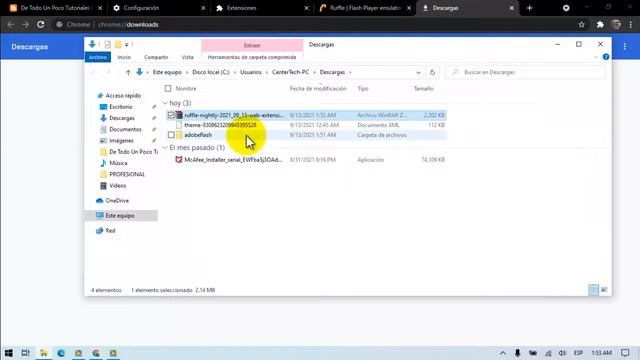This screenshot has width=640, height=360.
Task: Select the adobeflash folder
Action: (x=198, y=135)
